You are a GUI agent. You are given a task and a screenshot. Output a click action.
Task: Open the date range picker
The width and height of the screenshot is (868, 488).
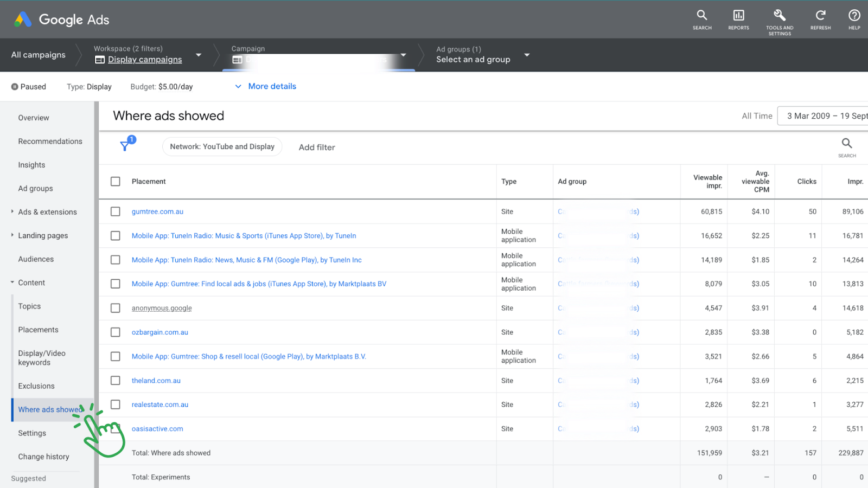click(x=822, y=116)
